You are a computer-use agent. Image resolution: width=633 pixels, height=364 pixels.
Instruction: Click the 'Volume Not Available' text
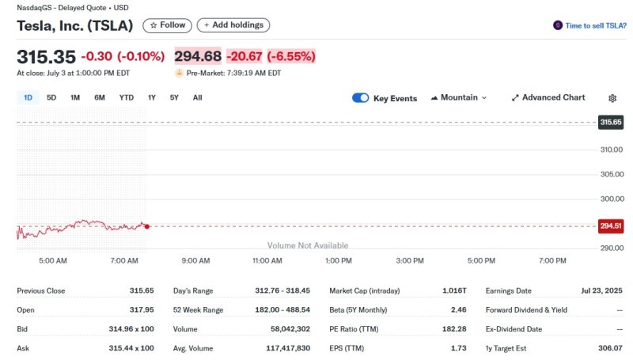pyautogui.click(x=308, y=245)
